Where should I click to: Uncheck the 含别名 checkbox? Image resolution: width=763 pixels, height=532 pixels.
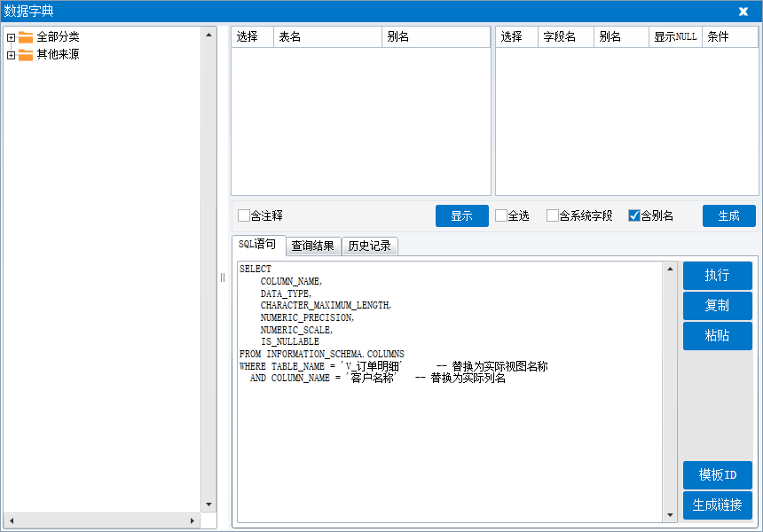(x=634, y=215)
